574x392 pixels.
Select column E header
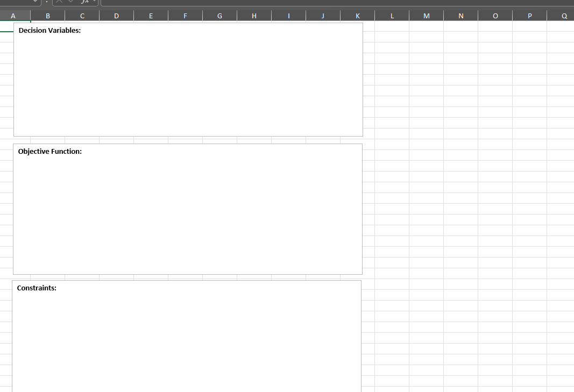[151, 16]
